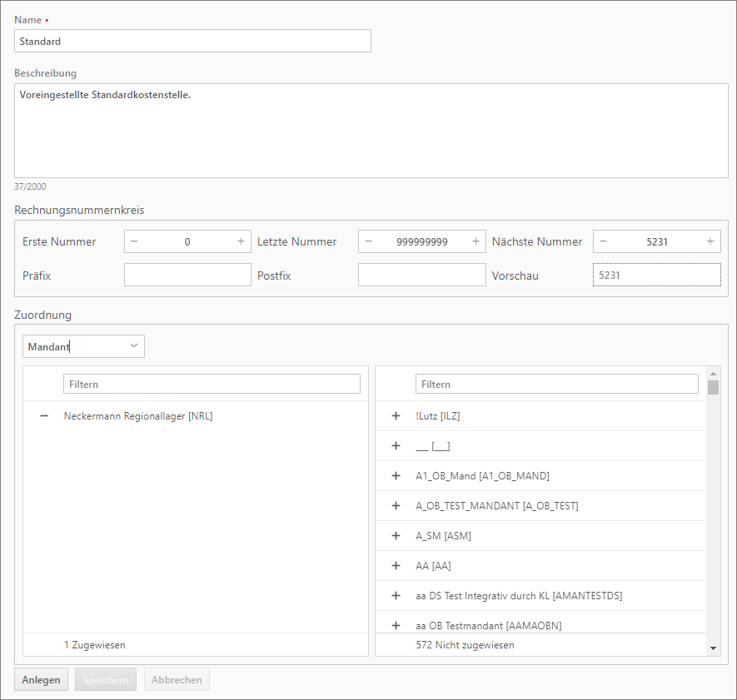This screenshot has height=700, width=737.
Task: Remove Neckermann Regionallager with minus icon
Action: (44, 416)
